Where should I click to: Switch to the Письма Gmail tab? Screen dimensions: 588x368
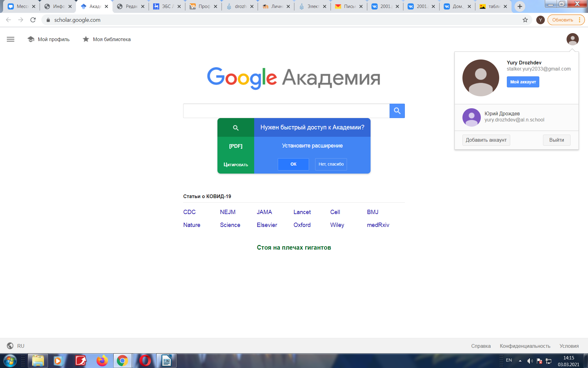pyautogui.click(x=346, y=6)
